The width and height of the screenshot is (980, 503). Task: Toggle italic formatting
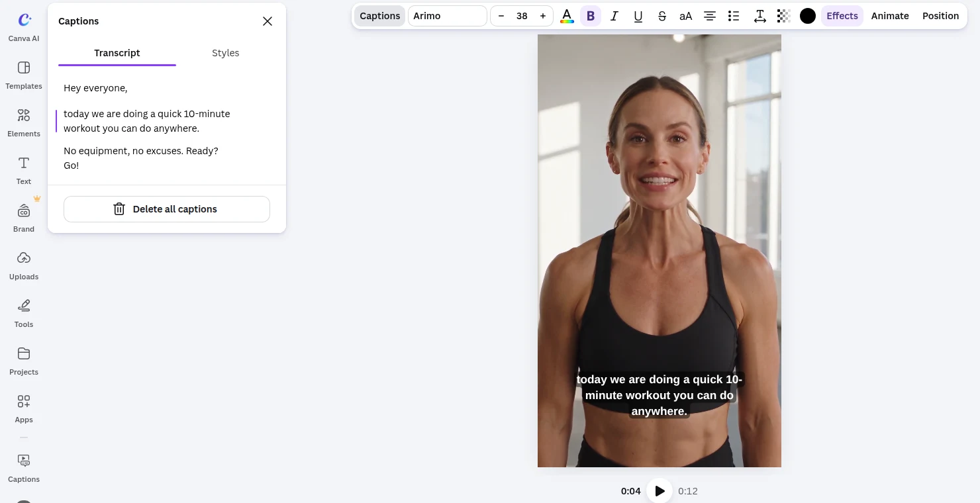coord(614,16)
